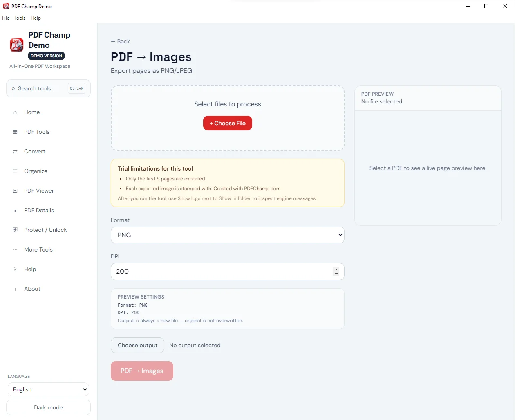Click 'No file selected' preview text
Viewport: 515px width, 420px height.
point(382,101)
